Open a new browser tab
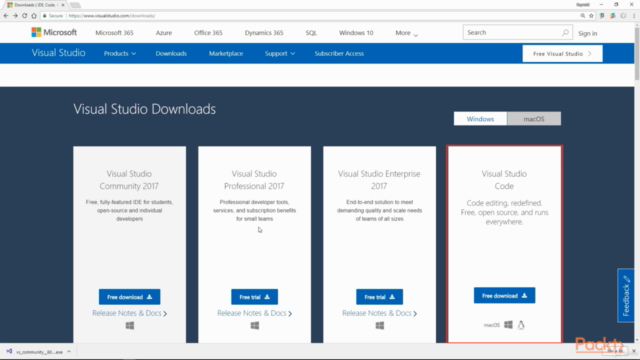This screenshot has width=640, height=360. tap(75, 5)
